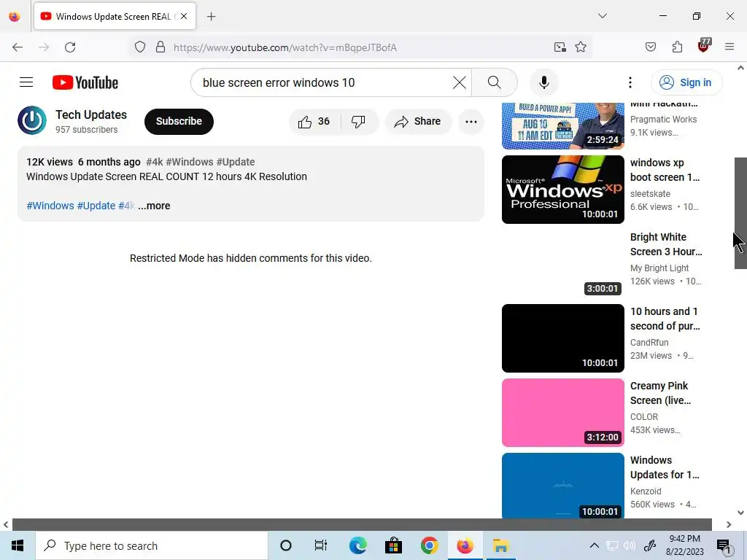Close the Windows Update Screen tab
Image resolution: width=747 pixels, height=560 pixels.
[x=184, y=16]
